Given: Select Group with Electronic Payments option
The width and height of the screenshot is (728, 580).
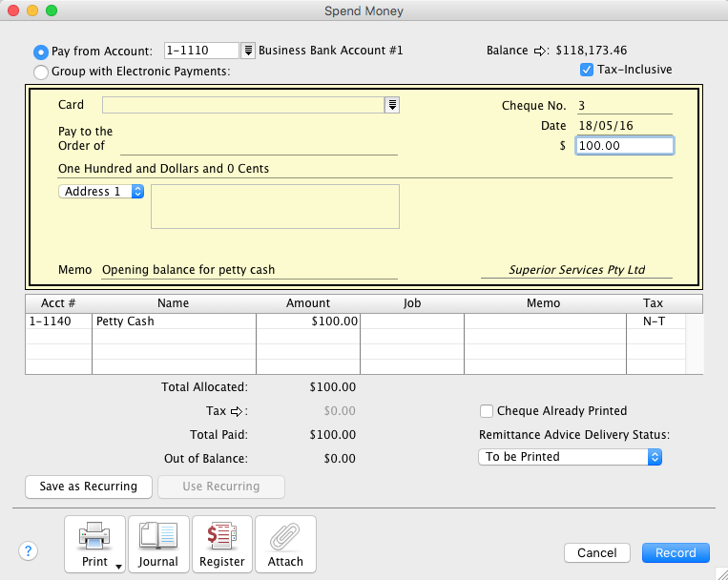Looking at the screenshot, I should pos(41,72).
